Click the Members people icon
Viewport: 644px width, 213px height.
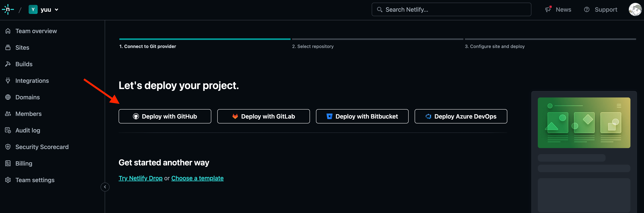tap(8, 114)
